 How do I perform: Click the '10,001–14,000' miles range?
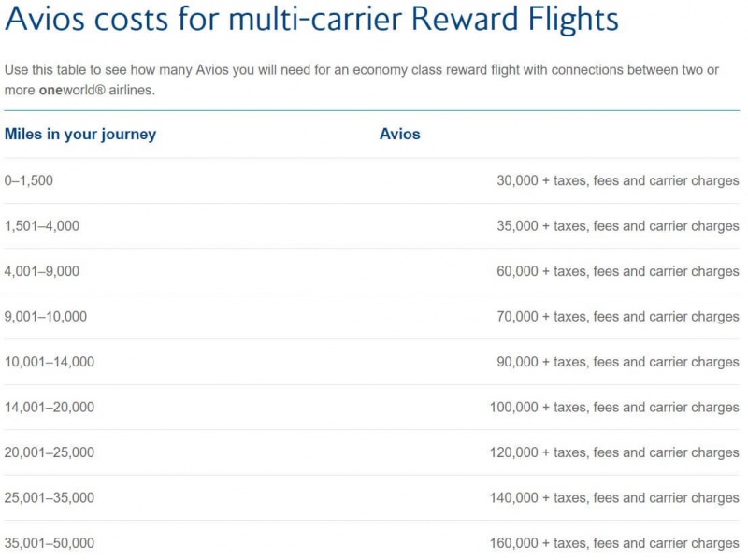point(50,362)
